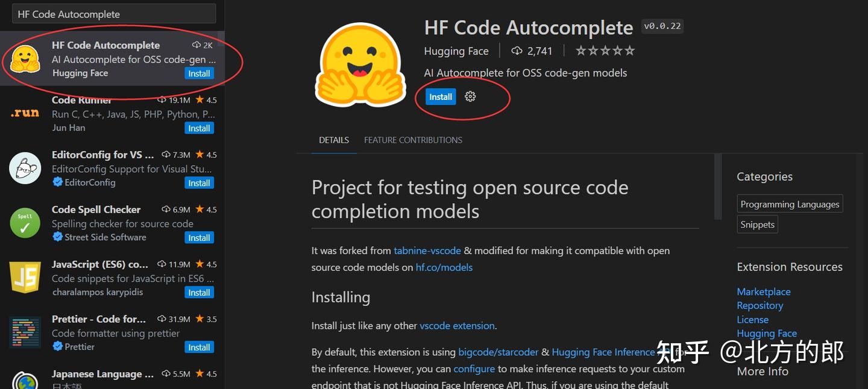Click the readme vertical scrollbar

(717, 187)
